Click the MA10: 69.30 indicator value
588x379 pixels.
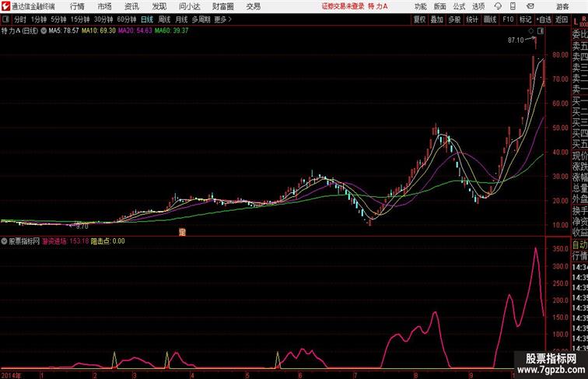point(99,31)
